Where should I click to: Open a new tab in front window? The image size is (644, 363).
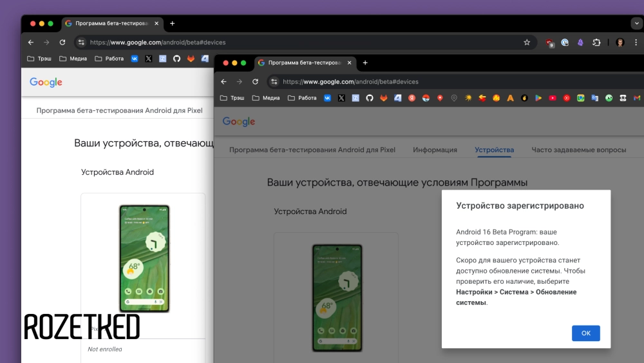coord(365,63)
